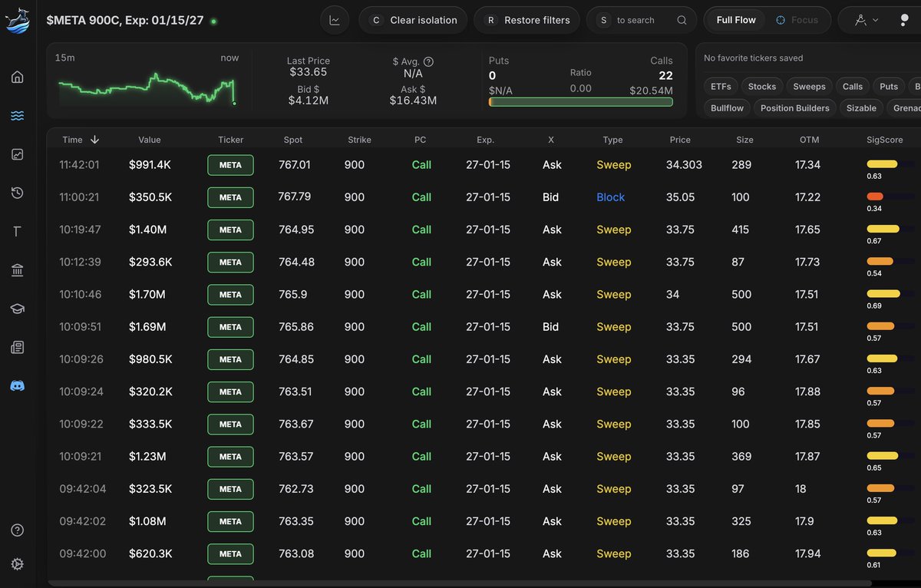The width and height of the screenshot is (921, 588).
Task: Click the $META 900C title text
Action: [x=125, y=20]
